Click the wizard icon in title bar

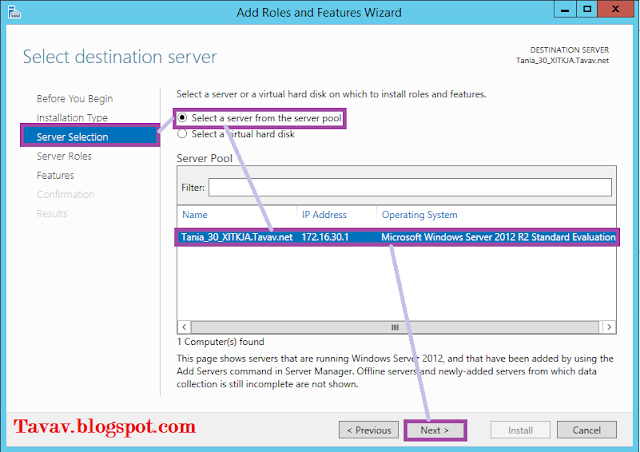point(14,12)
